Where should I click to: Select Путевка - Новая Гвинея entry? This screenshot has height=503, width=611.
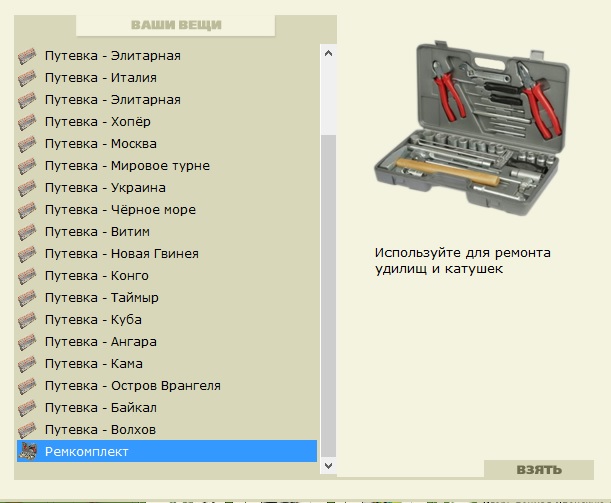[x=167, y=254]
